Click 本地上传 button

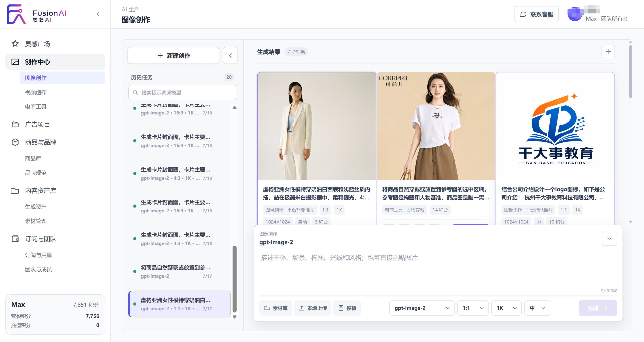click(x=313, y=308)
